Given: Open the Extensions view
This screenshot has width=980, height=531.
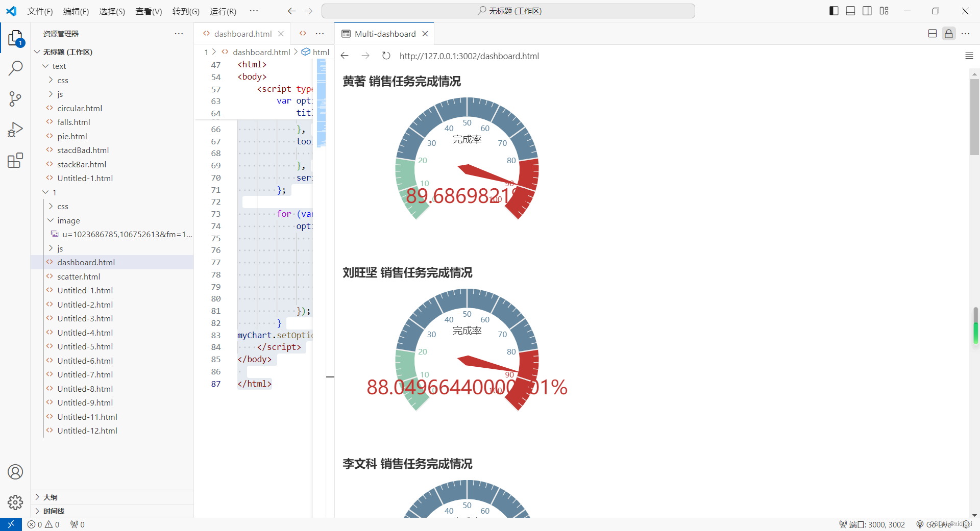Looking at the screenshot, I should [x=15, y=160].
